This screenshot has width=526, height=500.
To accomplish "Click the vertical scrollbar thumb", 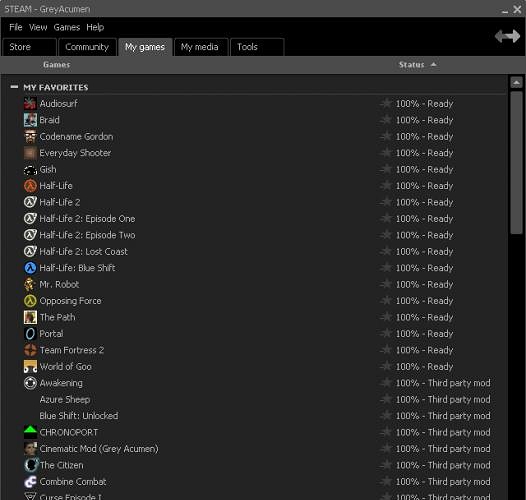I will [x=516, y=162].
